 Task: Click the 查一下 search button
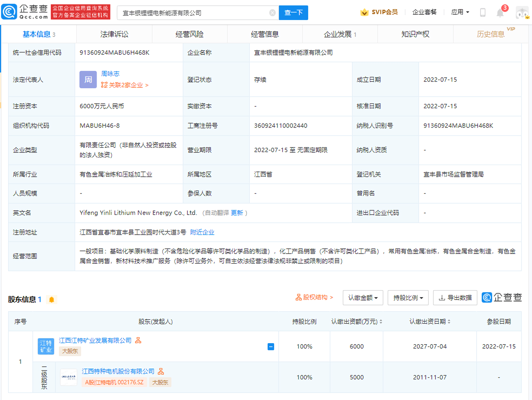coord(293,13)
